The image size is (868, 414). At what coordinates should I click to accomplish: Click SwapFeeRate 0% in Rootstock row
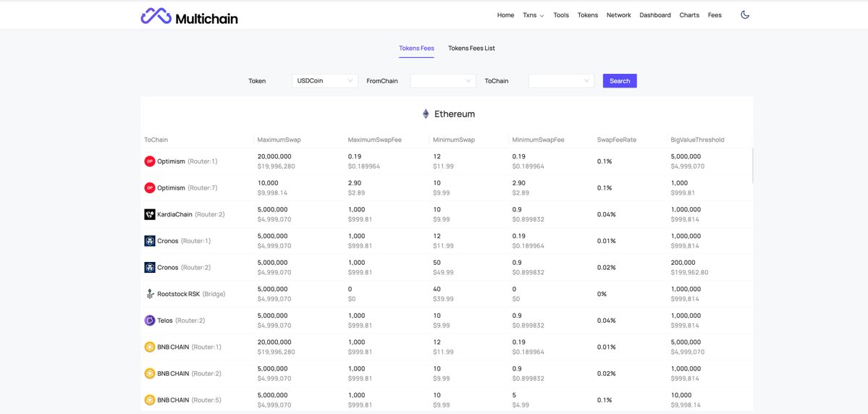602,294
